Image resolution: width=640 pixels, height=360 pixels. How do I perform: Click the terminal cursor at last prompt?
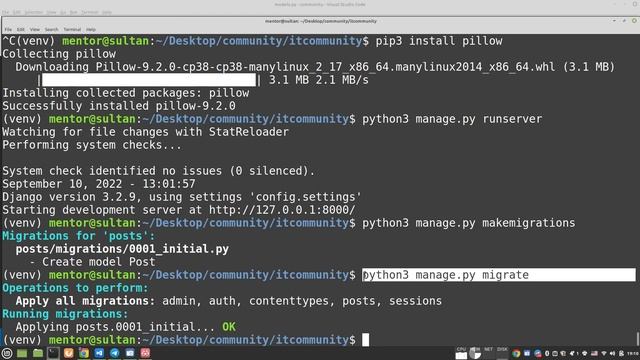[366, 340]
